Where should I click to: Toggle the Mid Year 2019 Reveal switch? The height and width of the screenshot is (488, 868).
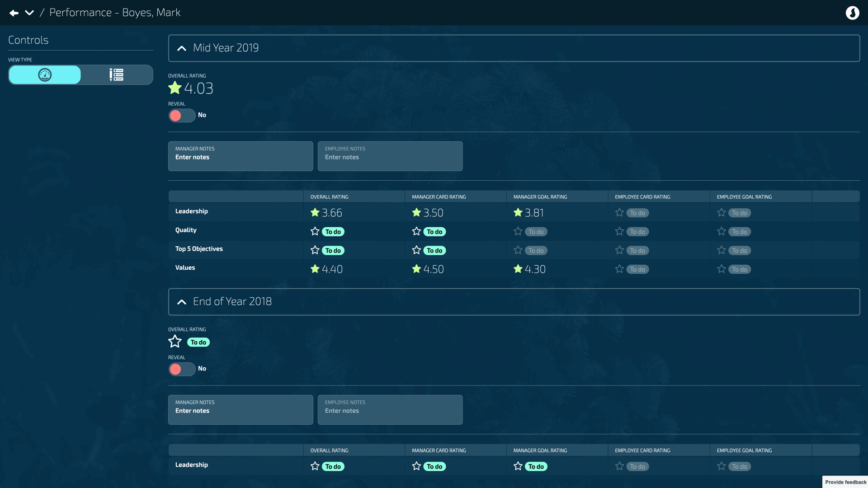click(182, 116)
